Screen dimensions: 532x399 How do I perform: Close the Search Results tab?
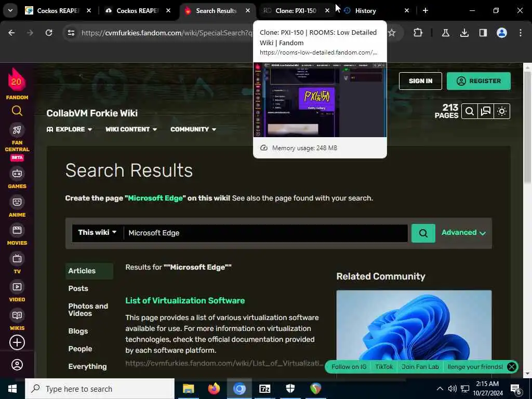click(248, 10)
